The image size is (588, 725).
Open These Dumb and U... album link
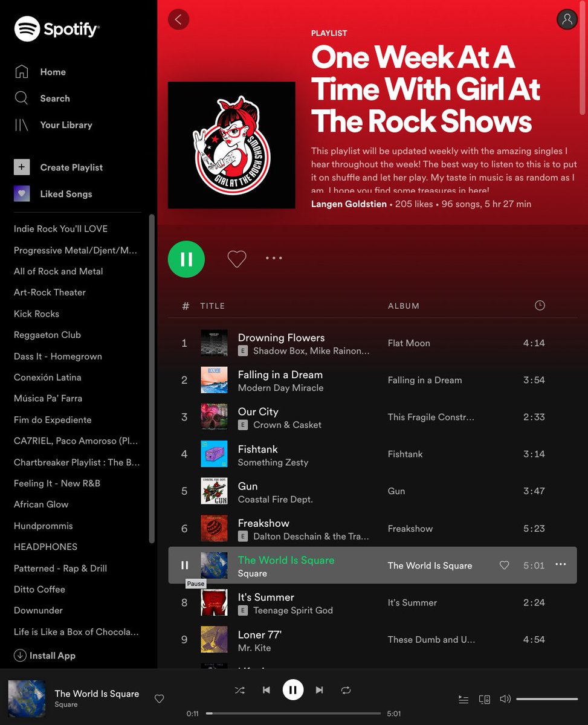tap(431, 640)
